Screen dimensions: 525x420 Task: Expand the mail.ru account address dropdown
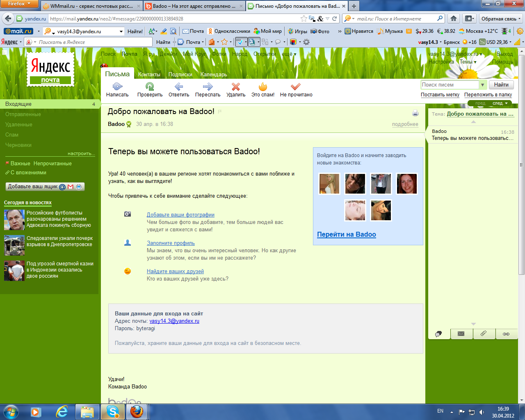tap(121, 31)
